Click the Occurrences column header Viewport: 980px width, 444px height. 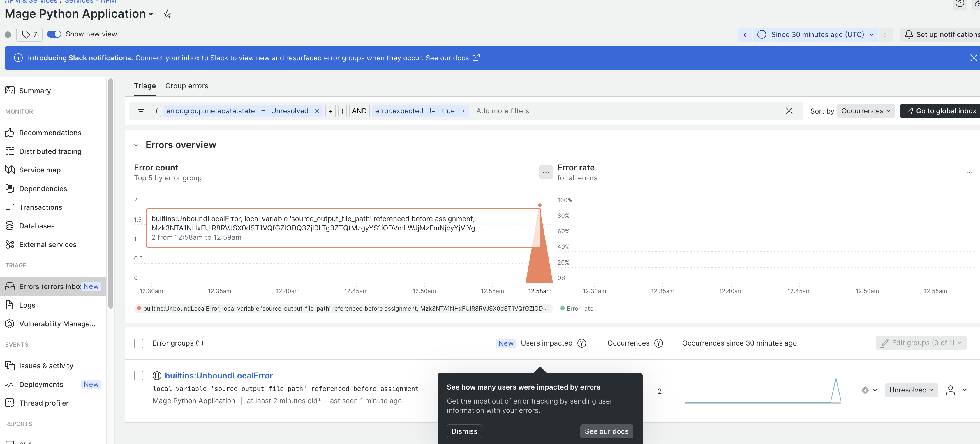(628, 343)
